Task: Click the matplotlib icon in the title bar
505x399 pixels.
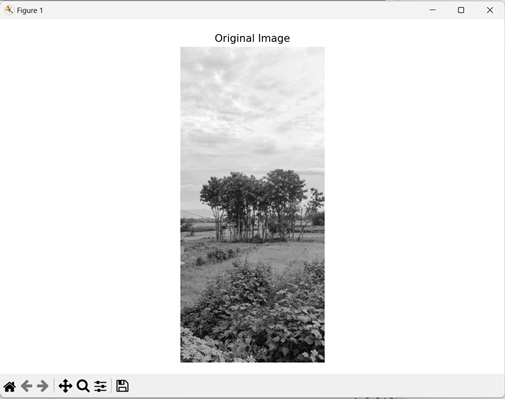Action: [9, 10]
